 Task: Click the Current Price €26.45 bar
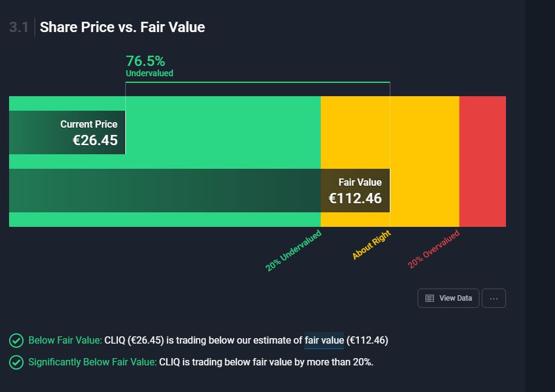click(x=67, y=132)
